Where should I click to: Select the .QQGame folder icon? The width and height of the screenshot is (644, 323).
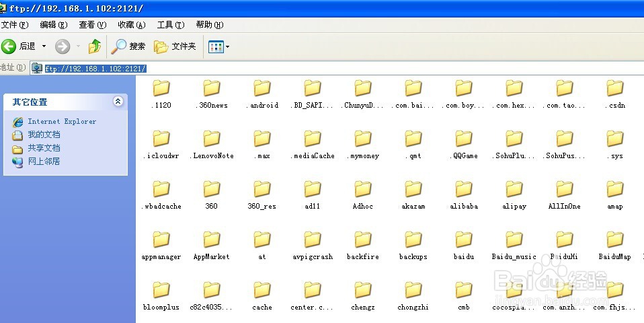coord(464,139)
